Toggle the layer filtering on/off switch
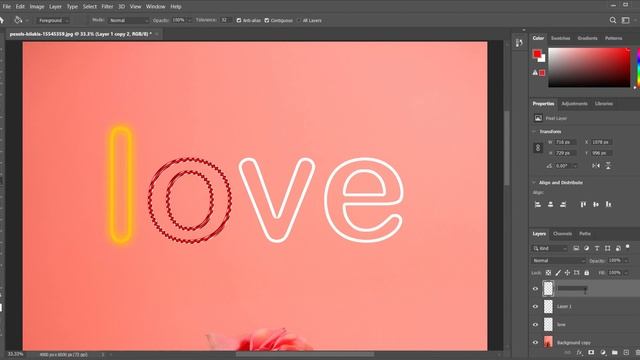The width and height of the screenshot is (640, 360). point(628,247)
